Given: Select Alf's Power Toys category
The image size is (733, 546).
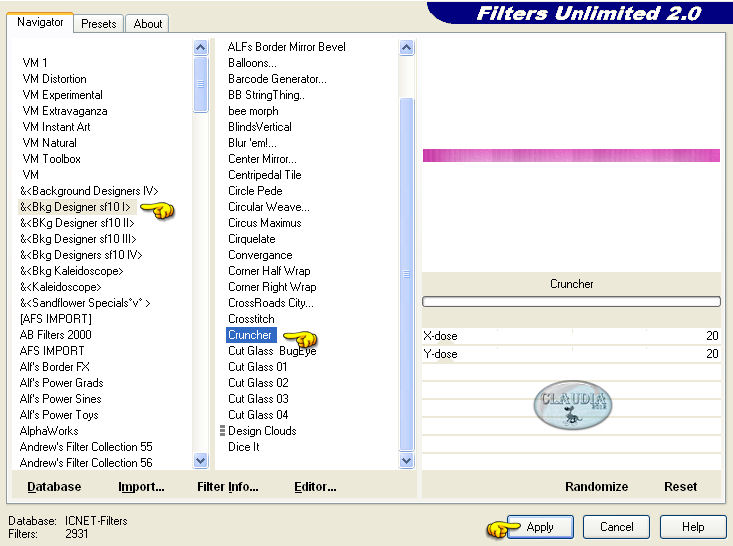Looking at the screenshot, I should (x=59, y=415).
